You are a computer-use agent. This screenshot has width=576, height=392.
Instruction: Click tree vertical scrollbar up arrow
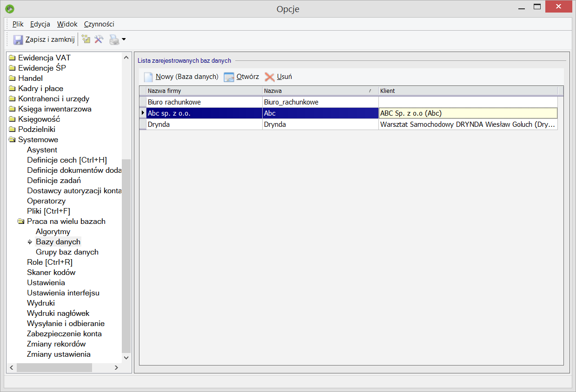tap(126, 57)
